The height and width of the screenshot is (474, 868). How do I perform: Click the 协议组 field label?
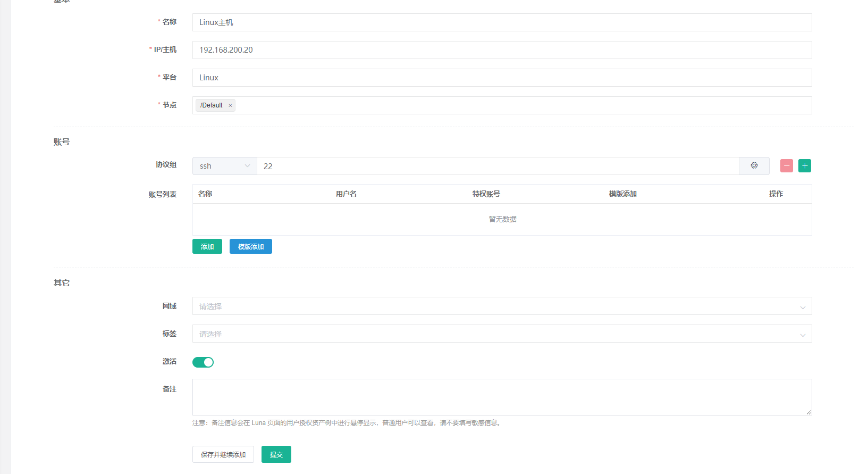[166, 165]
